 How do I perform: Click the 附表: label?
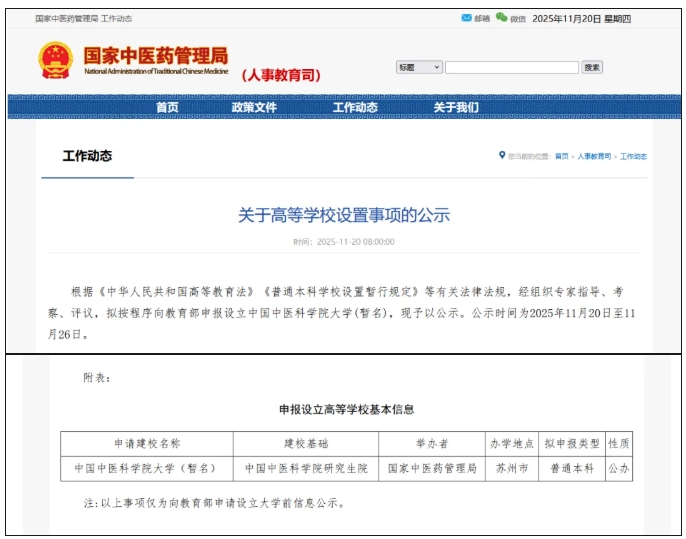coord(97,378)
